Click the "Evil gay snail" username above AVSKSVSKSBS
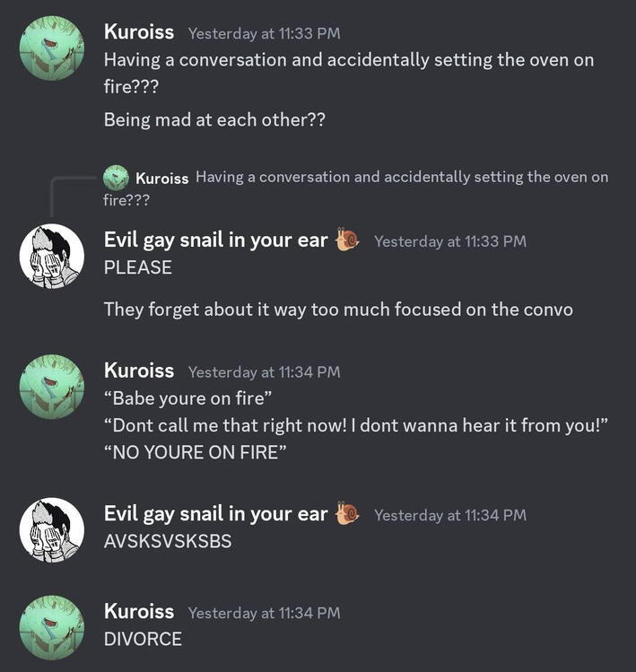 (x=215, y=514)
